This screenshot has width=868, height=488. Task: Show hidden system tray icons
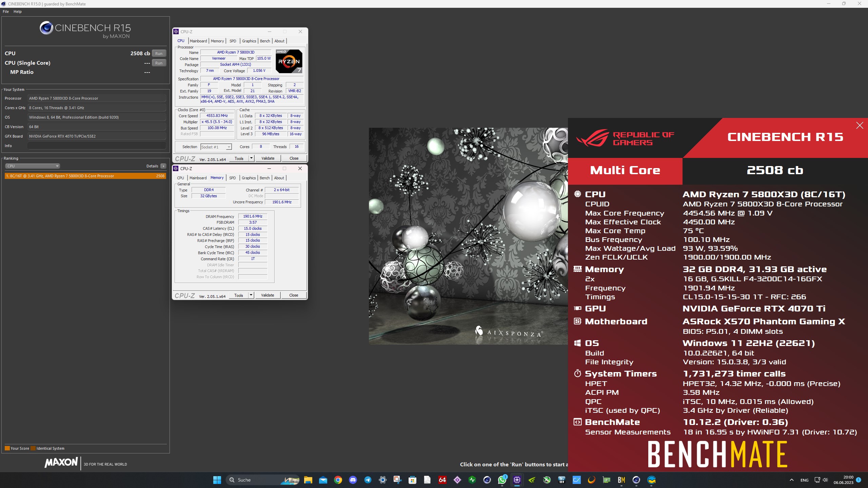pyautogui.click(x=792, y=480)
